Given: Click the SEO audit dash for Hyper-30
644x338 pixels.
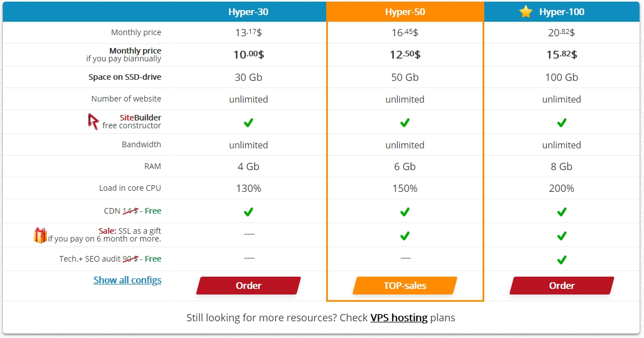Looking at the screenshot, I should click(249, 258).
